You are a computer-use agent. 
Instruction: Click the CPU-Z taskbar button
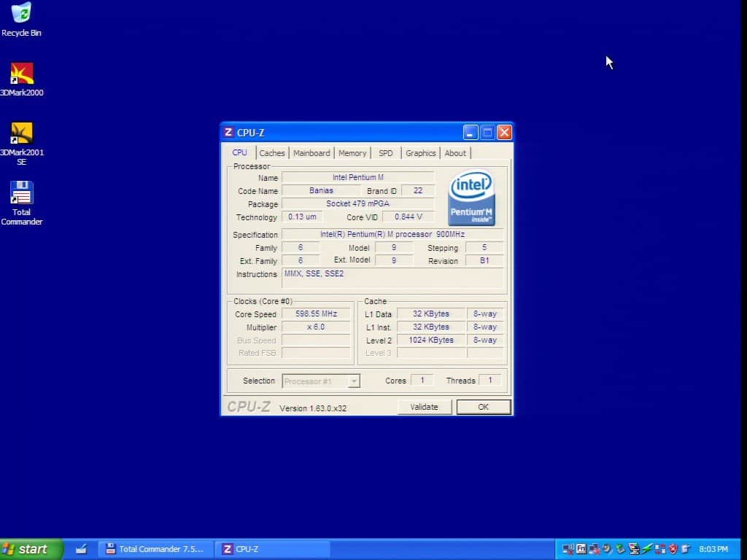tap(273, 549)
